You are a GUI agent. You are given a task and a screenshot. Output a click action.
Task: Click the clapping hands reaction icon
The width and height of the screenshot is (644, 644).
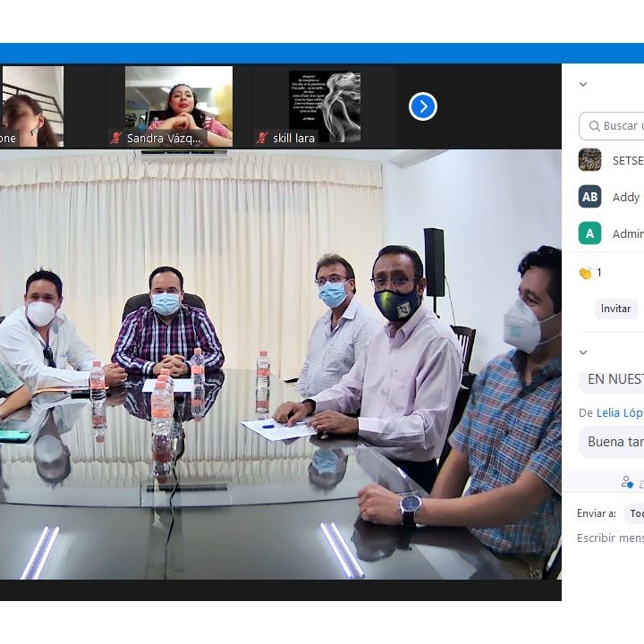tap(585, 273)
